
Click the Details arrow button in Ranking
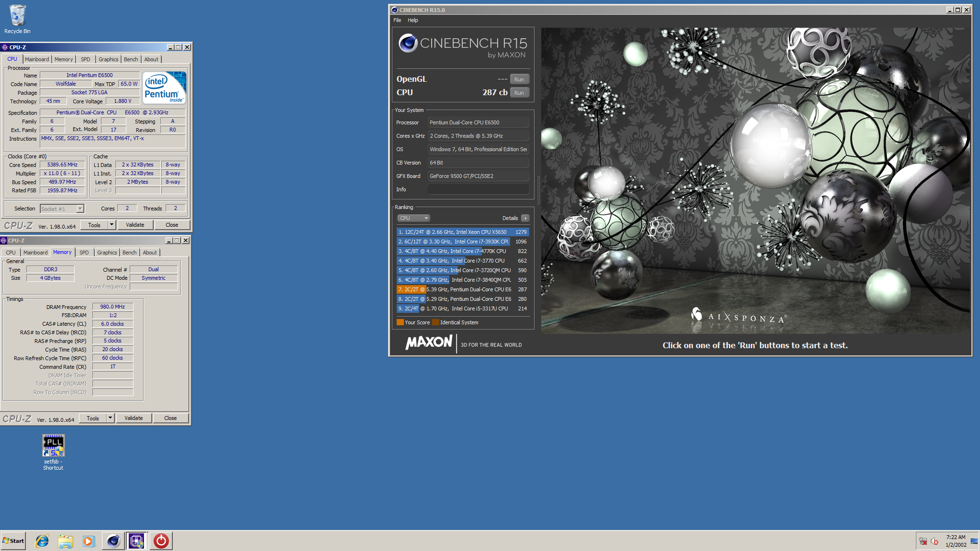525,218
